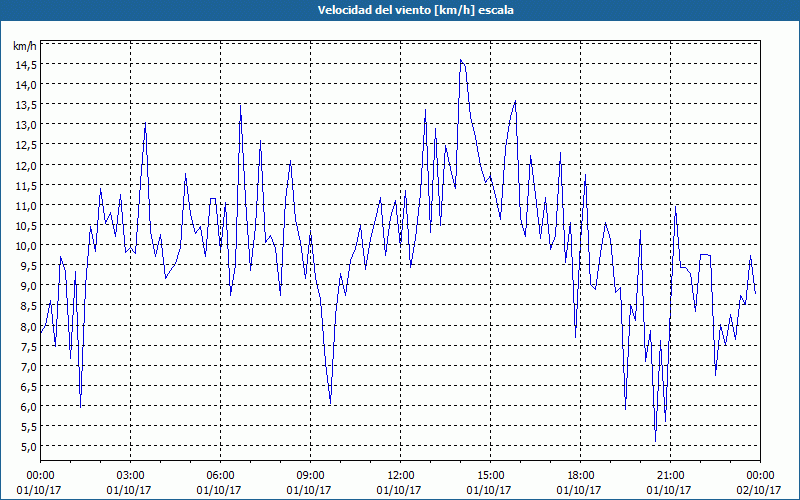Click the '14,5' value on the vertical axis

(x=27, y=64)
